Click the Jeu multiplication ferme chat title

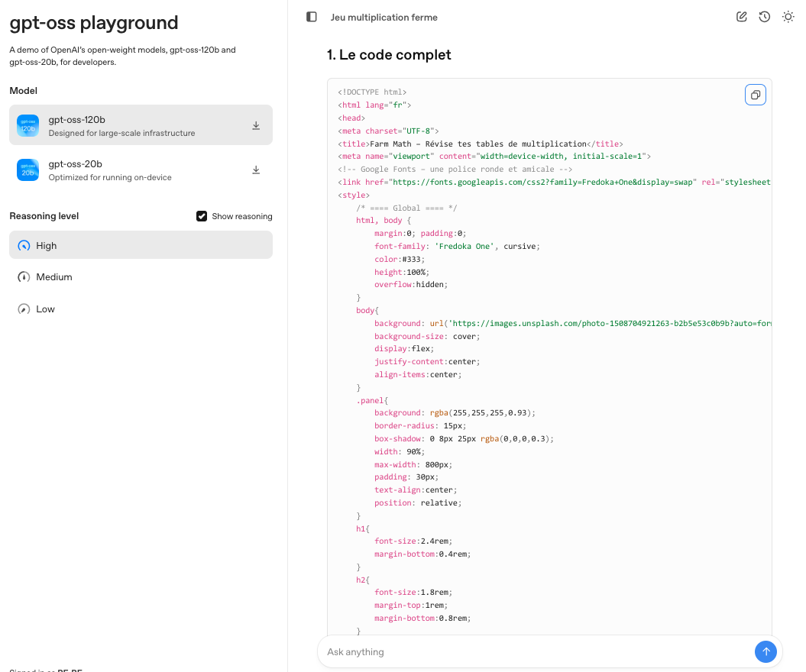pos(384,17)
